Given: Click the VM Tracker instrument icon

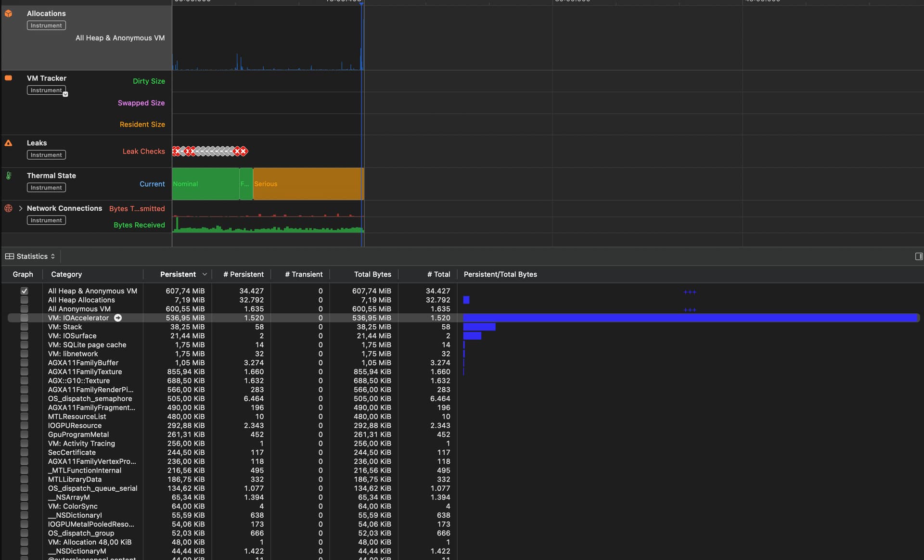Looking at the screenshot, I should click(x=9, y=77).
